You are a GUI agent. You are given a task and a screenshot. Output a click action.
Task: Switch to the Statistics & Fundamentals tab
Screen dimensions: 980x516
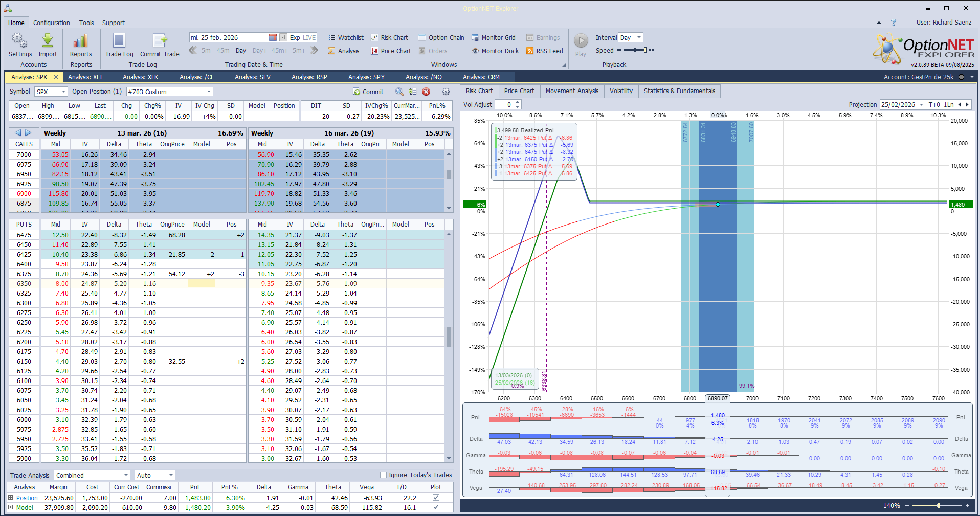coord(679,91)
